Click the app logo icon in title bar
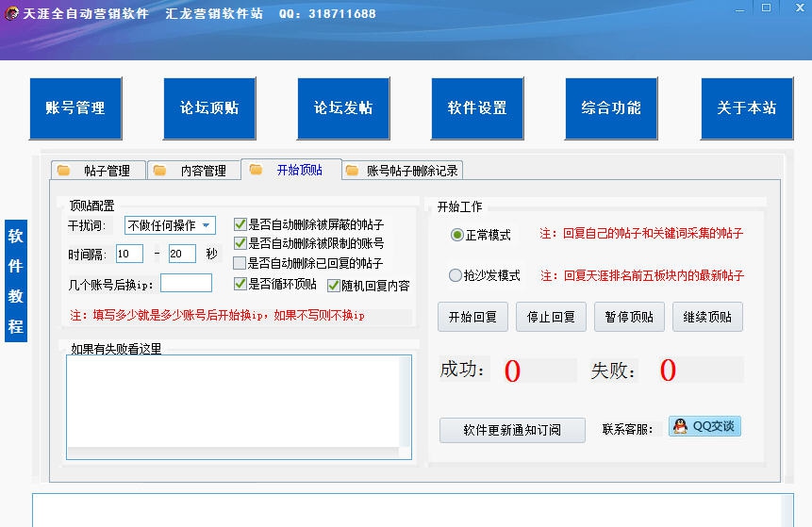 click(10, 13)
